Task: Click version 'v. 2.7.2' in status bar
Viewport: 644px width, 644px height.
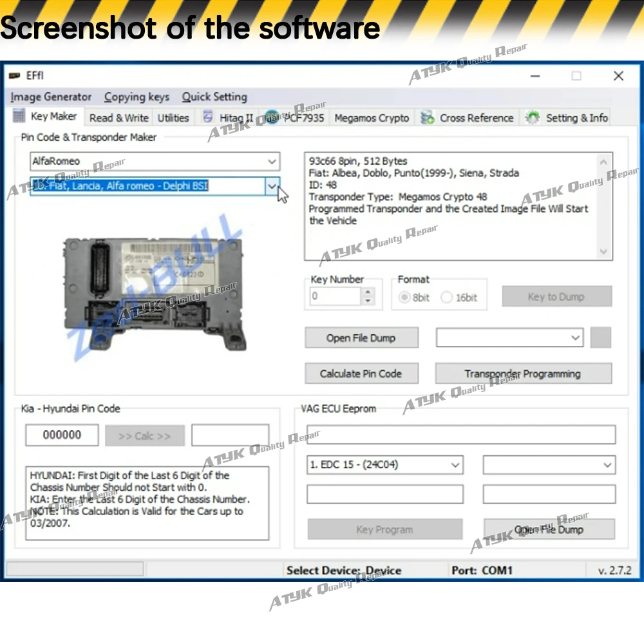Action: point(615,571)
